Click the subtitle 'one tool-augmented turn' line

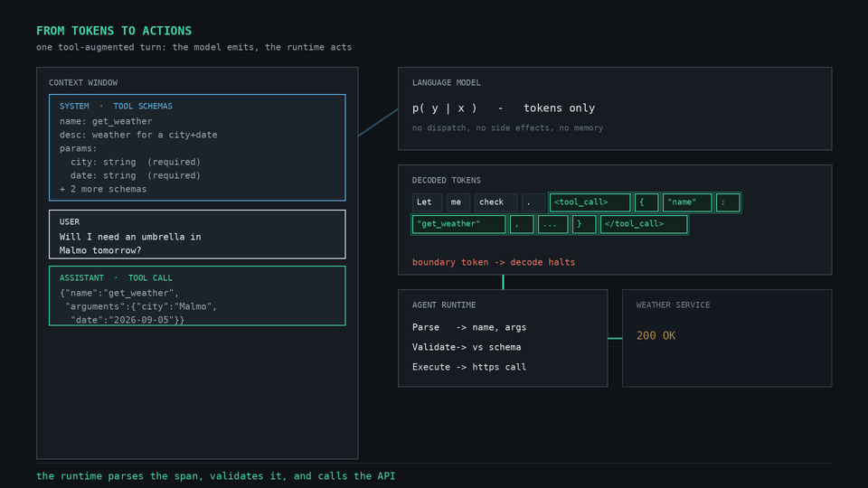194,47
